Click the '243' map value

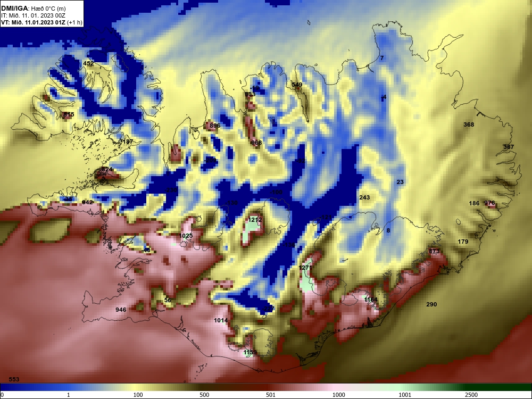pyautogui.click(x=364, y=197)
